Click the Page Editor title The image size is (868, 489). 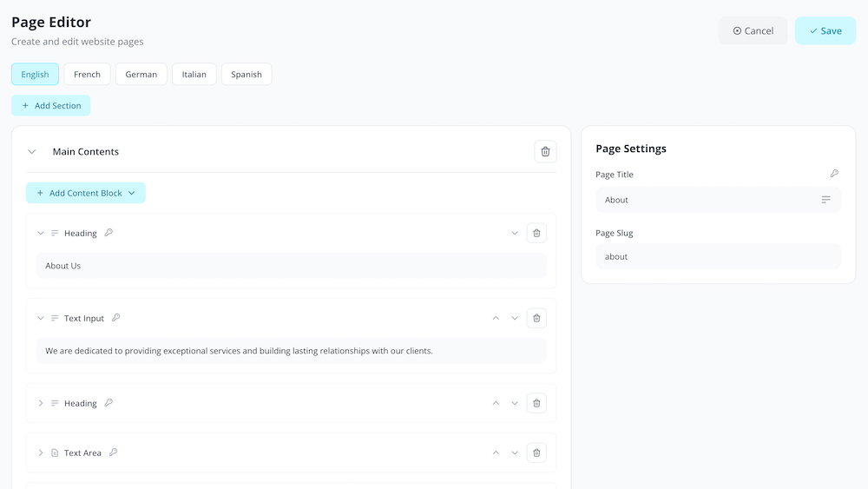(x=51, y=23)
